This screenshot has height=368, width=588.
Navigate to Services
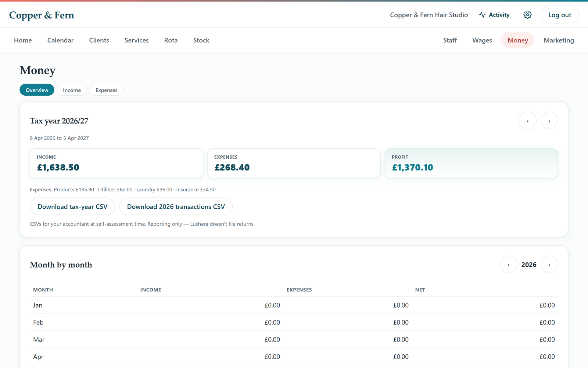coord(136,40)
